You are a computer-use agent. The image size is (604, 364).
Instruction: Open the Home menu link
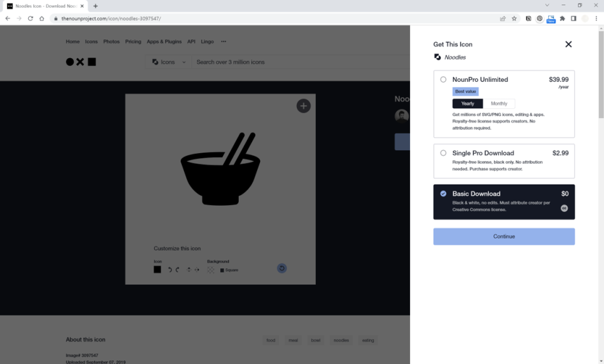pos(73,42)
